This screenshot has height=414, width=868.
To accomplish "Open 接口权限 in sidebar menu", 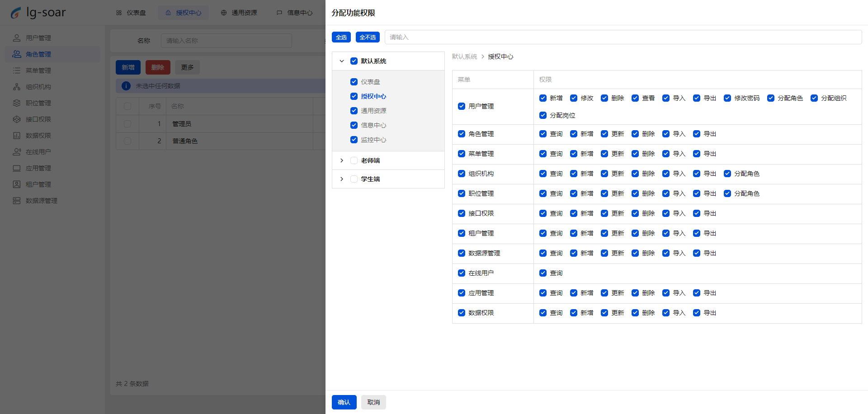I will pyautogui.click(x=52, y=119).
